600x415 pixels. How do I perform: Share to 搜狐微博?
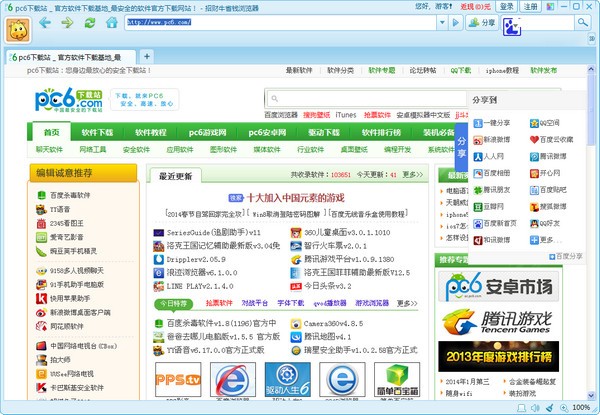548,207
